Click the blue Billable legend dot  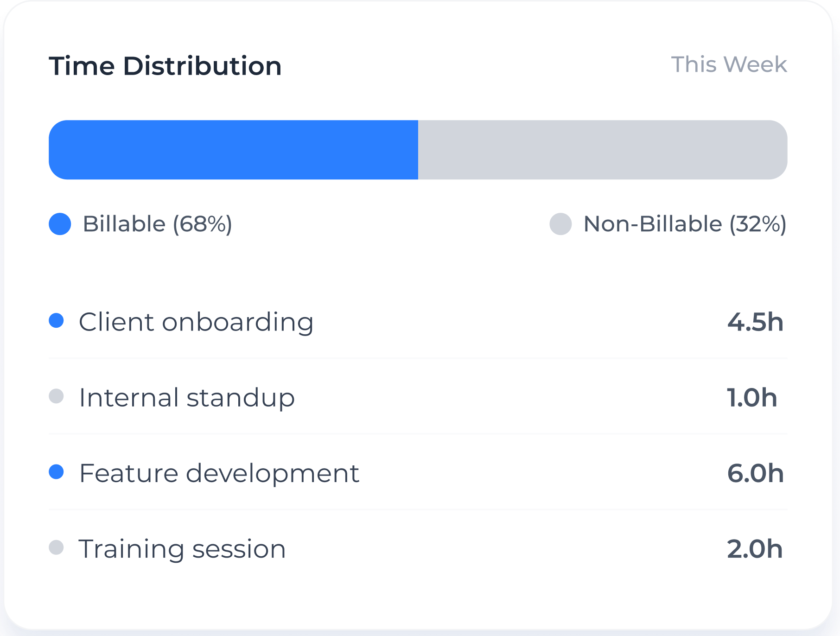(60, 224)
